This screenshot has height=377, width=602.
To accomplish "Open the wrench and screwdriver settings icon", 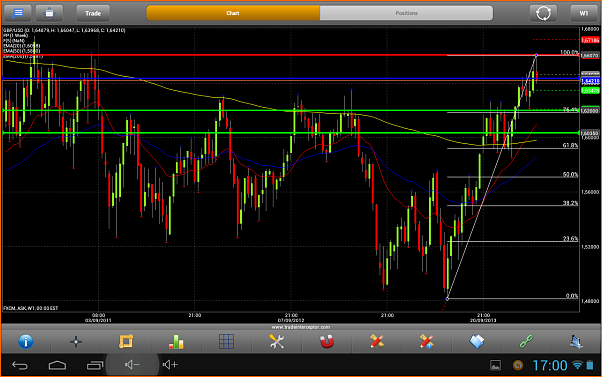I will coord(276,341).
